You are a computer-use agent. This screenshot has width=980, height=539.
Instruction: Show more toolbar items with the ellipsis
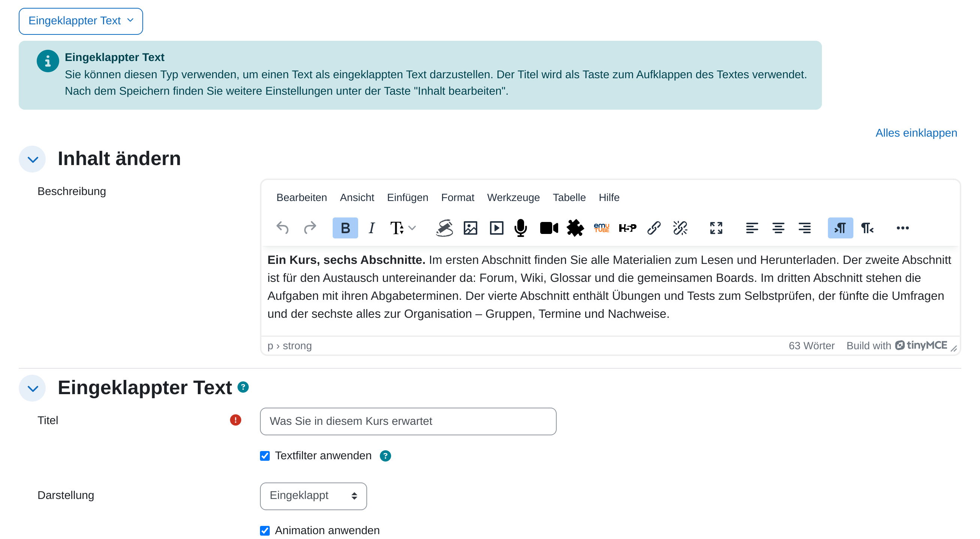[902, 228]
